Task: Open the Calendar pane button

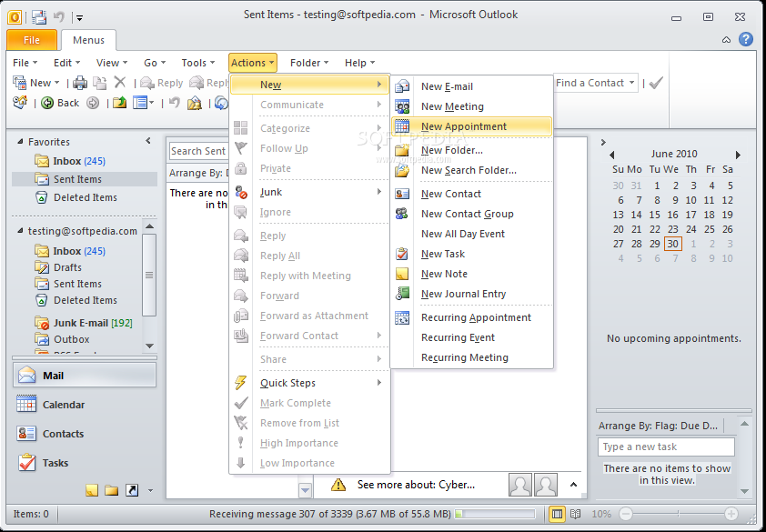Action: coord(84,405)
